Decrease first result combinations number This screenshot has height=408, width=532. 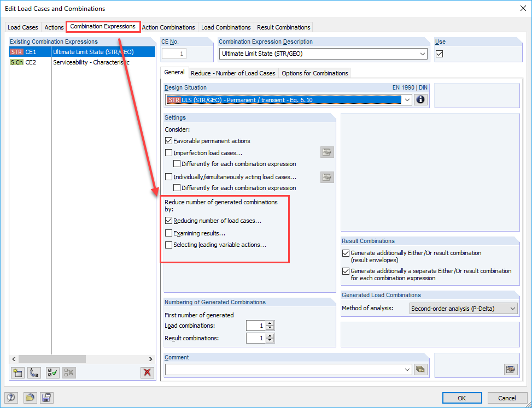(x=270, y=340)
